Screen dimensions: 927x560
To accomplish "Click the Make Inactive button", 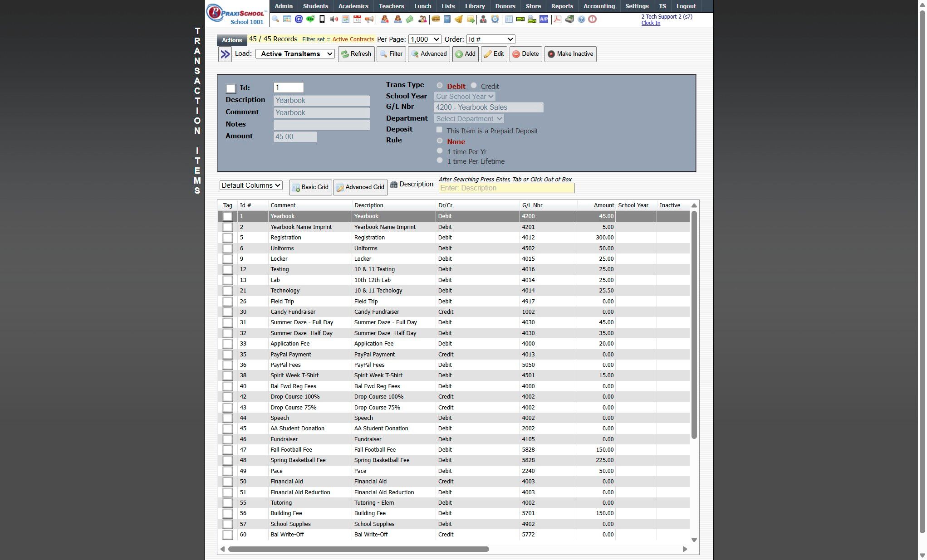I will [x=570, y=54].
